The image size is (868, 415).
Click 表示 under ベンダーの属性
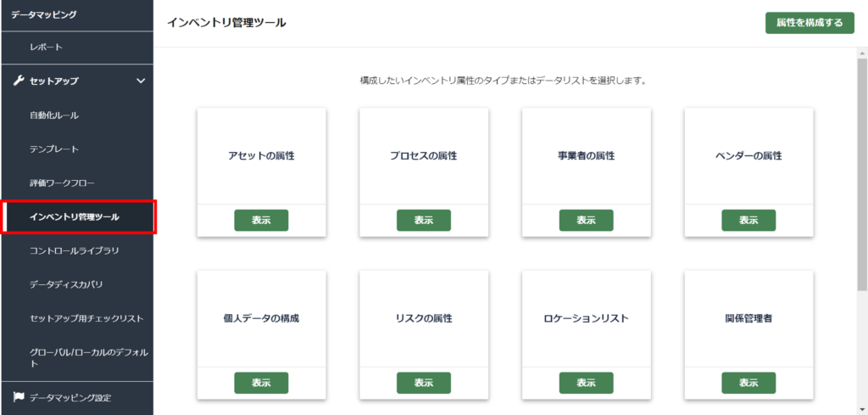coord(748,220)
